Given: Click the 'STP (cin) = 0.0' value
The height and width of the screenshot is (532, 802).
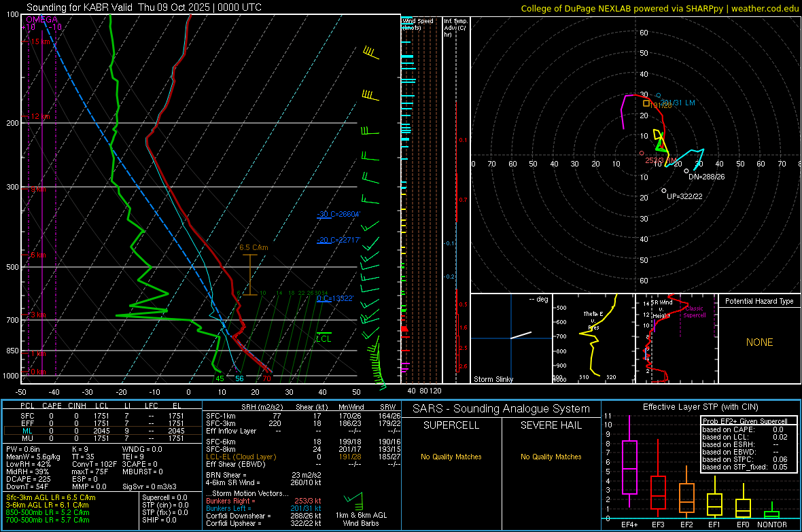Looking at the screenshot, I should coord(165,505).
